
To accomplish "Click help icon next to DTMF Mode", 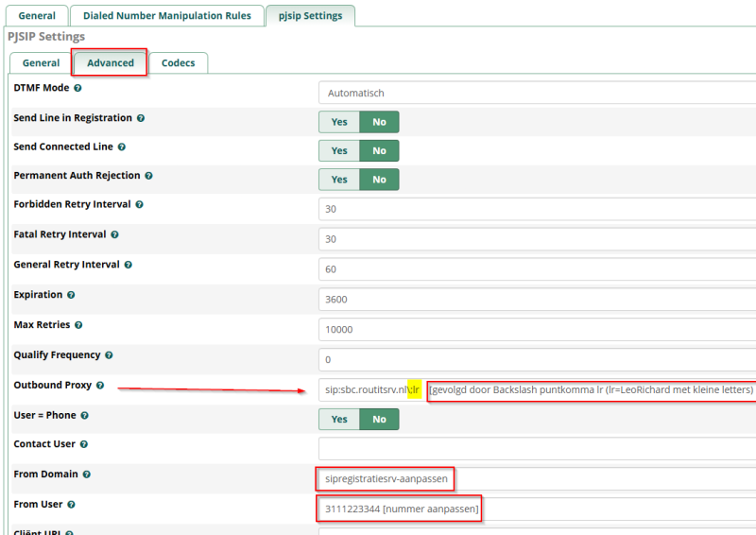I will (77, 88).
